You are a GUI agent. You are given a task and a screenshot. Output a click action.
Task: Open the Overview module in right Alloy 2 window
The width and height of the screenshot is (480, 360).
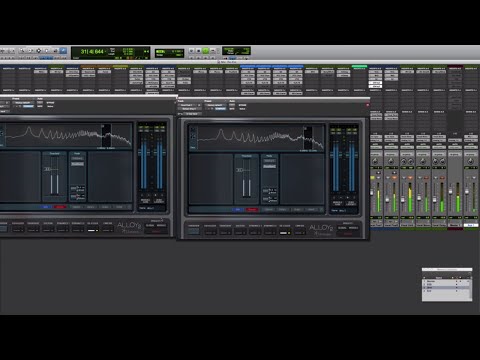point(194,231)
